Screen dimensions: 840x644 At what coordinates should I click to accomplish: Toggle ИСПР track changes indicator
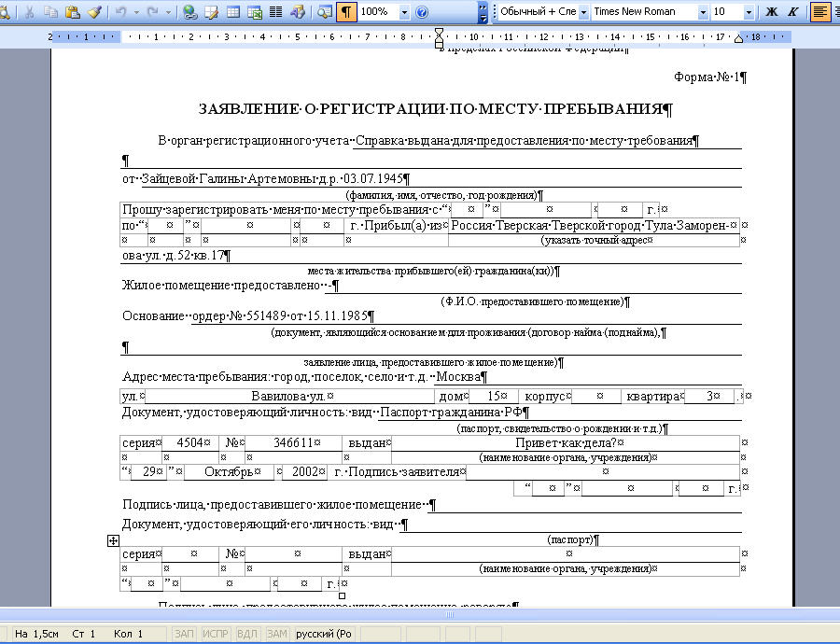point(216,634)
